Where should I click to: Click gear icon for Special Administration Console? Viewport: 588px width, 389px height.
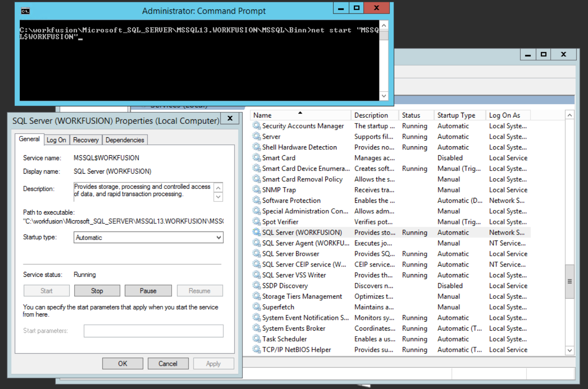click(256, 211)
